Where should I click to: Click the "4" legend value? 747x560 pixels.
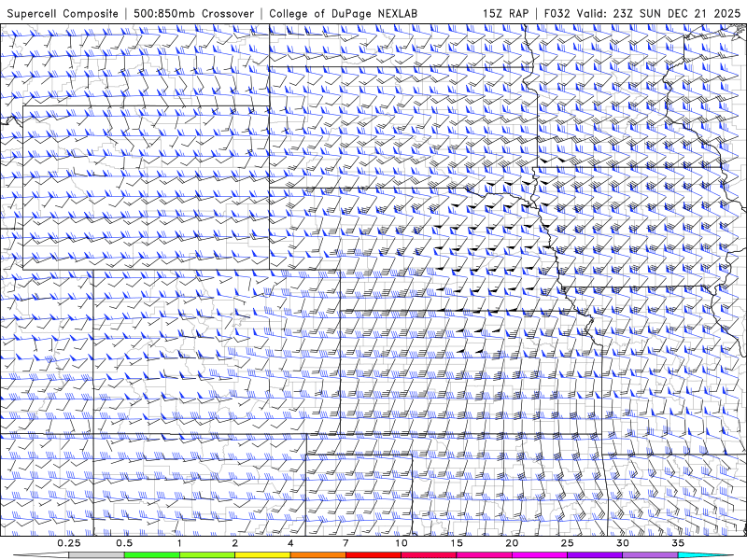290,543
